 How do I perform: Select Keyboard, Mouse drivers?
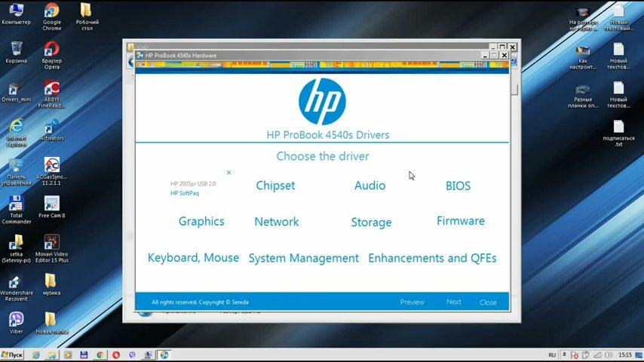(193, 258)
